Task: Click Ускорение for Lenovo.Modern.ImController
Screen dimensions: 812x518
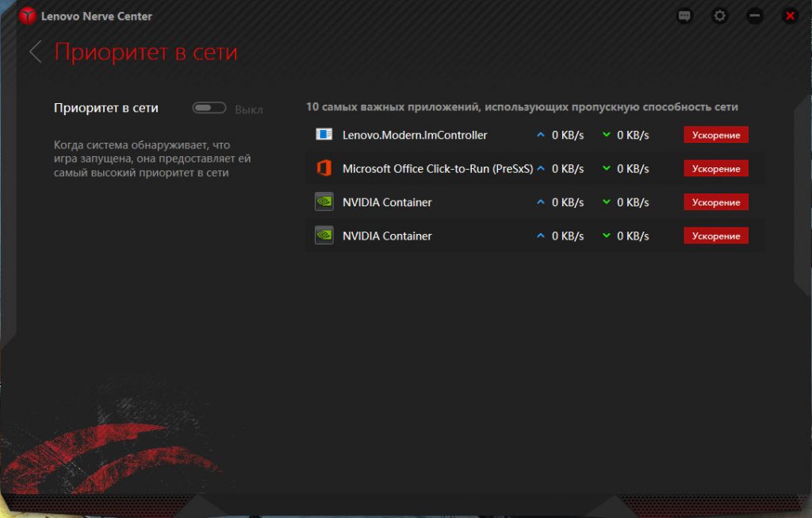Action: coord(716,135)
